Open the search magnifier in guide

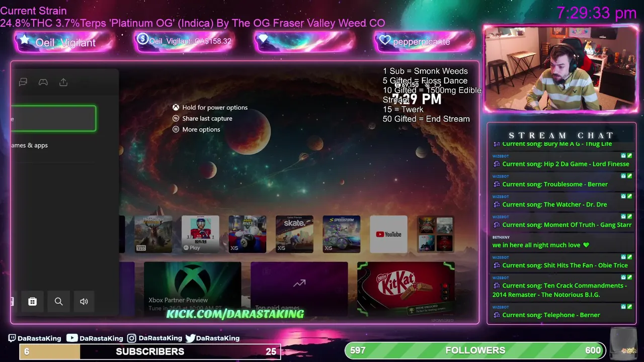59,302
